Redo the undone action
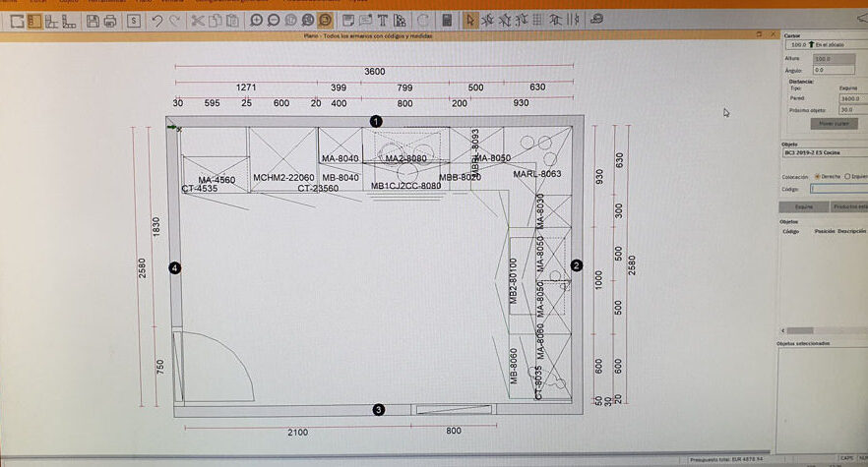Screen dimensions: 868x467 click(x=174, y=21)
